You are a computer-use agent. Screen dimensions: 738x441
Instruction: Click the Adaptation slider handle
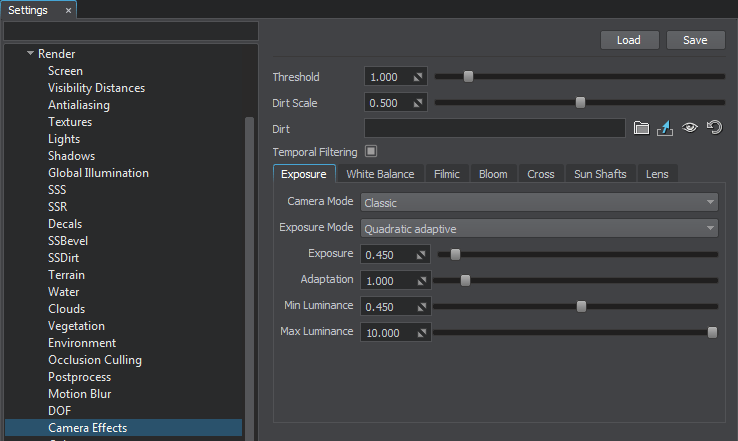(x=465, y=280)
